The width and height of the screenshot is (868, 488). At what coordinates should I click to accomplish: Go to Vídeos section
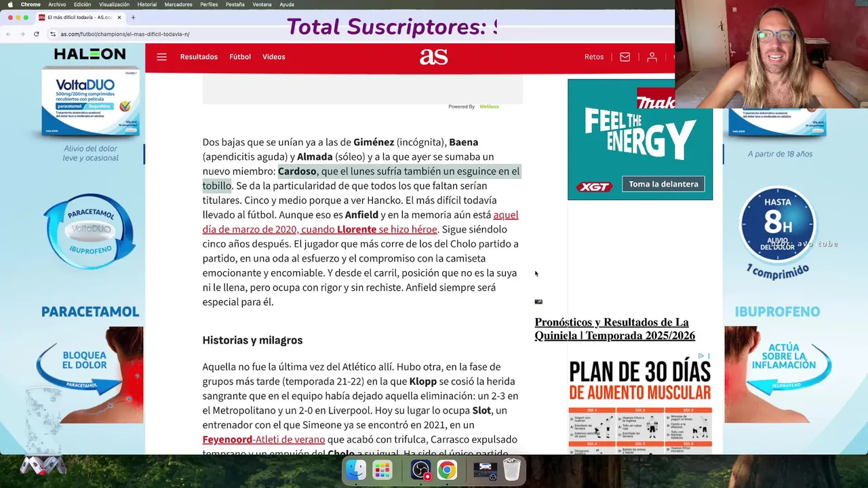pyautogui.click(x=274, y=57)
